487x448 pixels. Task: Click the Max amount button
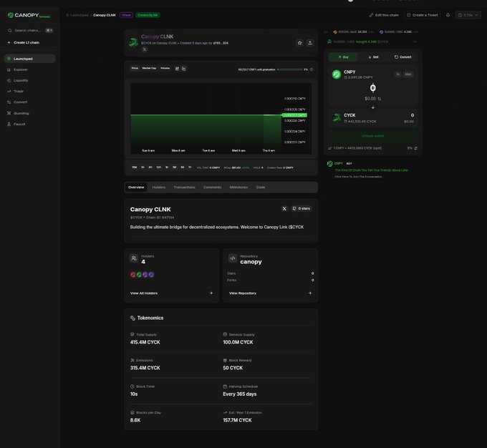point(408,74)
